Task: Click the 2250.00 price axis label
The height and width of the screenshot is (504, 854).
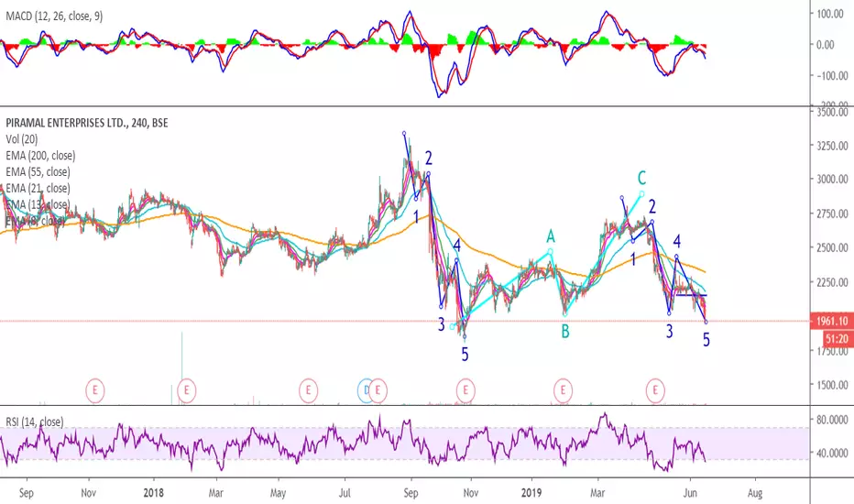Action: (x=832, y=282)
